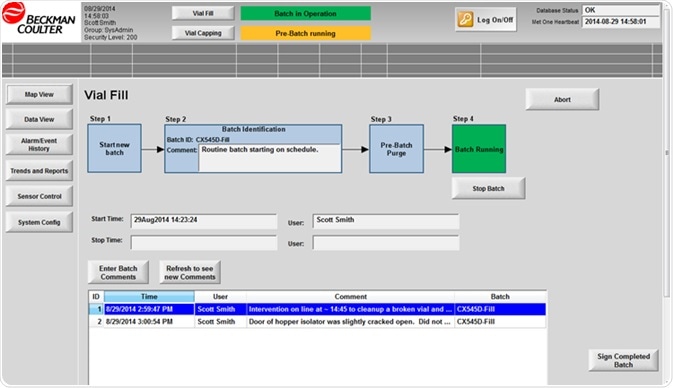
Task: Click Refresh to see new Comments
Action: point(190,272)
